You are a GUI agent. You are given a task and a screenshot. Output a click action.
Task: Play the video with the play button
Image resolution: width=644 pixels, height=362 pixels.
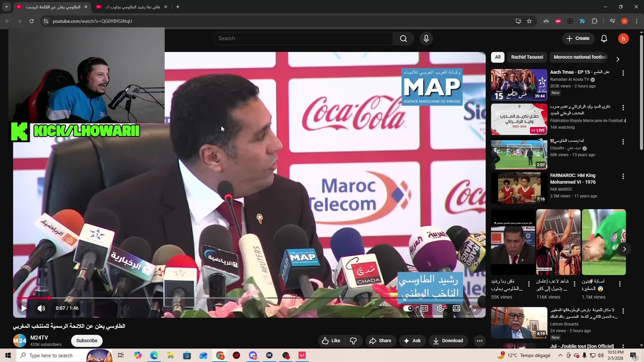pos(23,308)
